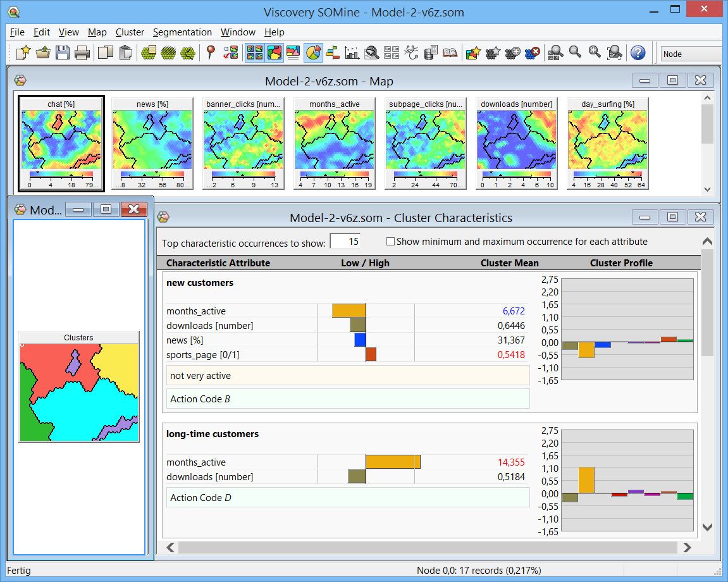Screen dimensions: 728x582
Task: Open the Segmentation menu
Action: point(182,32)
